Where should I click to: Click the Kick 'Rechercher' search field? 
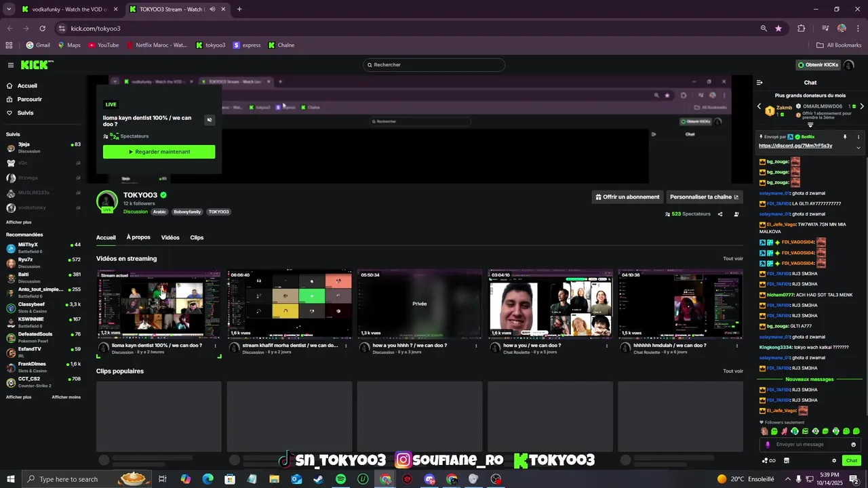coord(434,65)
